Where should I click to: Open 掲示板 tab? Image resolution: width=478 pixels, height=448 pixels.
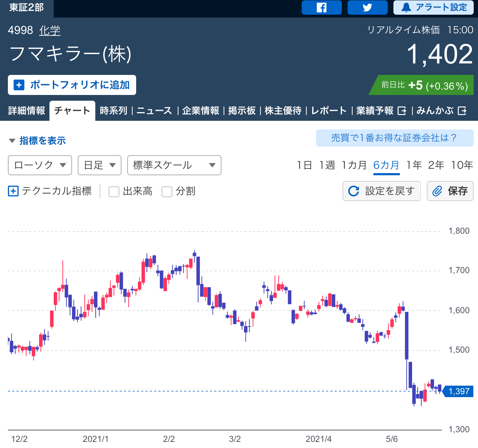(242, 110)
